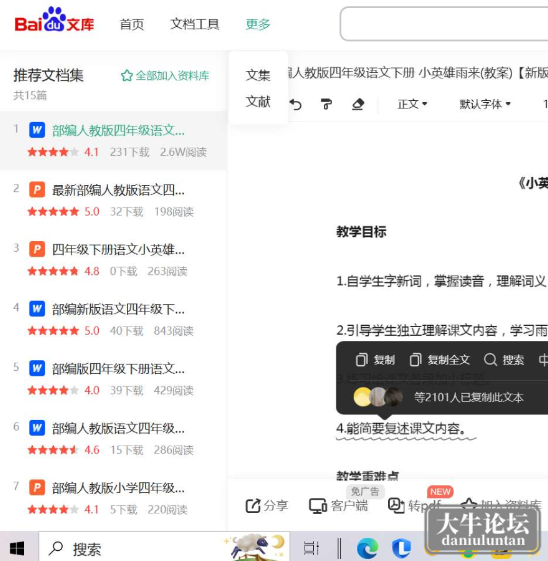Click text 843阅读 in document 4 row

[173, 331]
